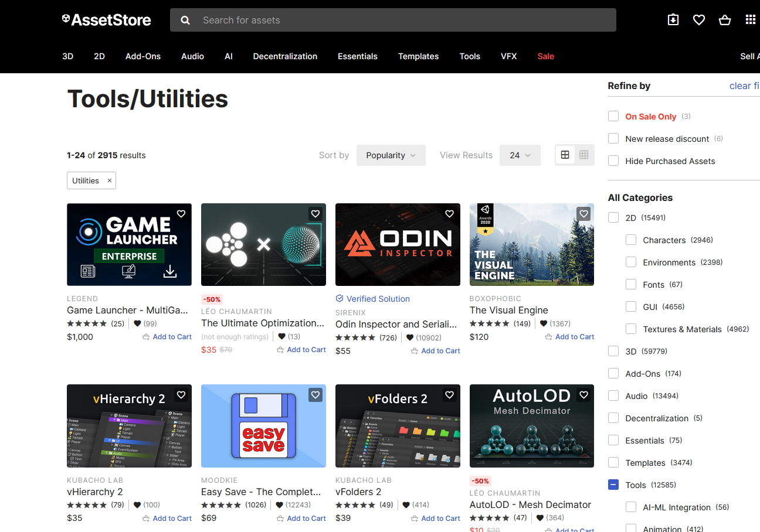Check the Fonts subcategory checkbox

tap(631, 284)
